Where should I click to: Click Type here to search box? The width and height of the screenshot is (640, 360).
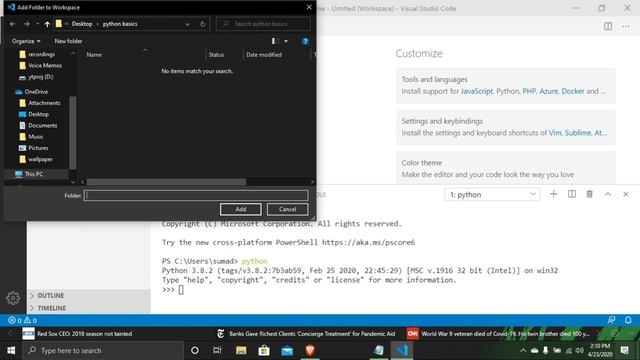(x=103, y=350)
